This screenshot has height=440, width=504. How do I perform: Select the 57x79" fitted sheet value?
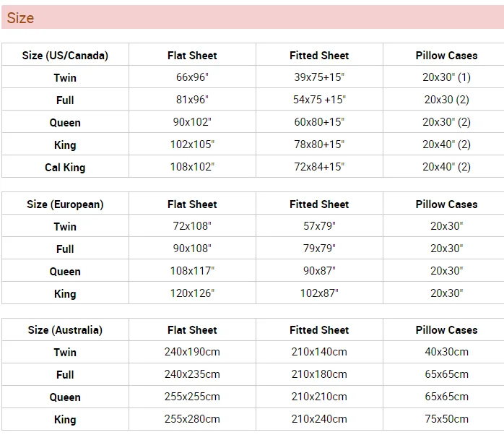[319, 226]
